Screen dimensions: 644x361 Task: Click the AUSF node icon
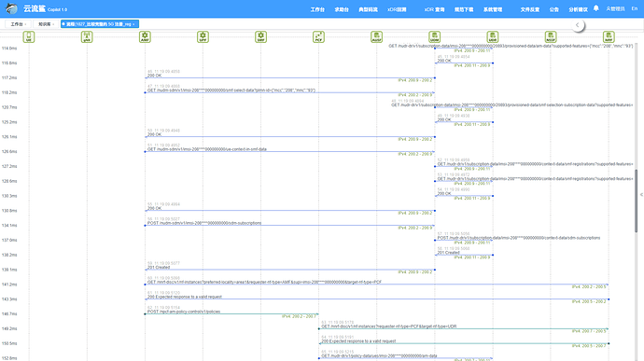click(x=377, y=37)
